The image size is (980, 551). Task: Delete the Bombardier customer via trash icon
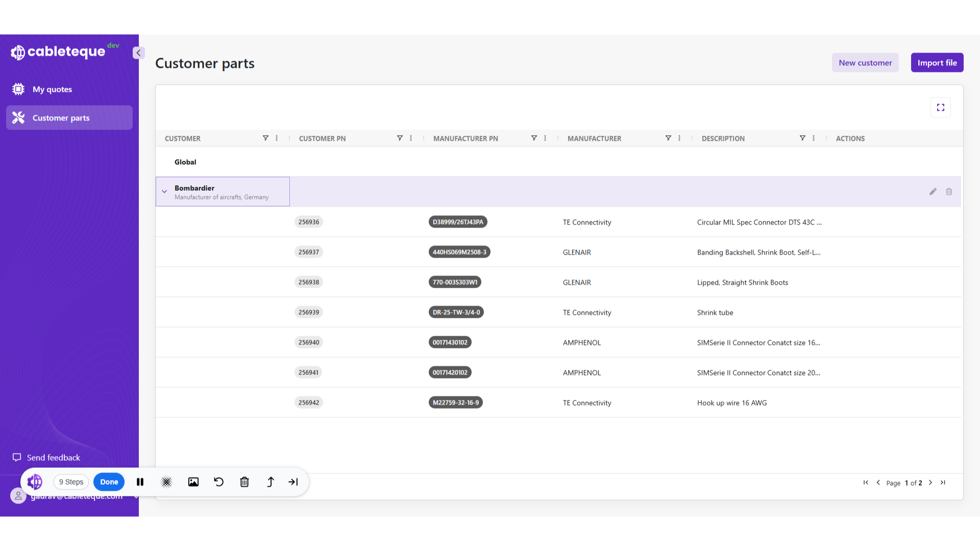coord(949,192)
